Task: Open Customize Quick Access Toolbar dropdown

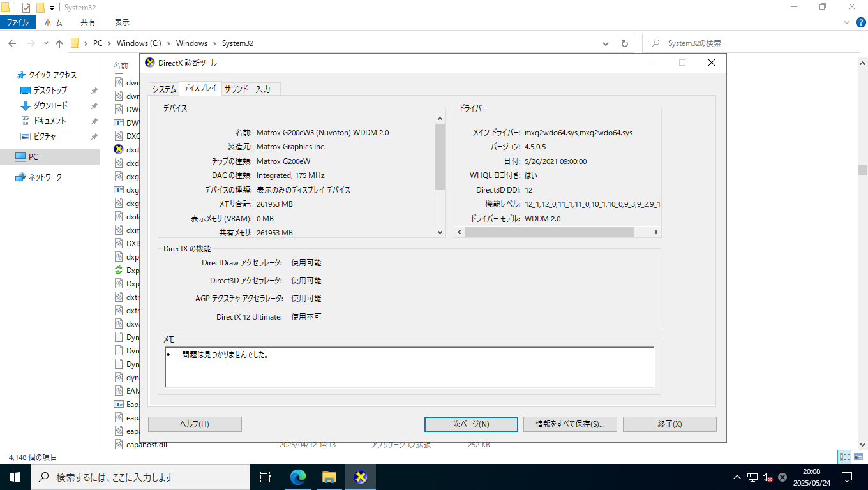Action: 52,8
